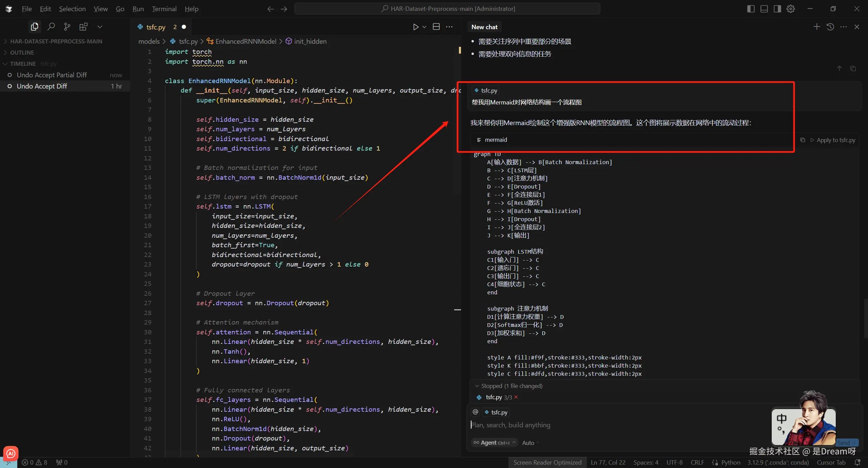Screen dimensions: 868x468
Task: Open the Source Control icon
Action: 67,26
